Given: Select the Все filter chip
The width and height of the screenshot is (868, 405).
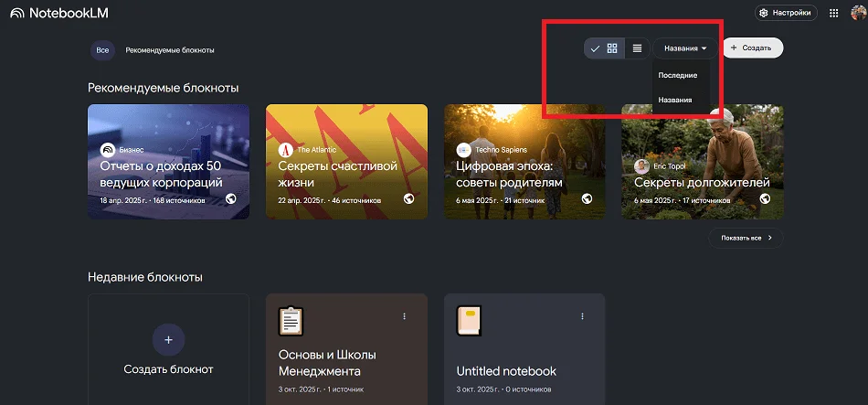Looking at the screenshot, I should [102, 49].
